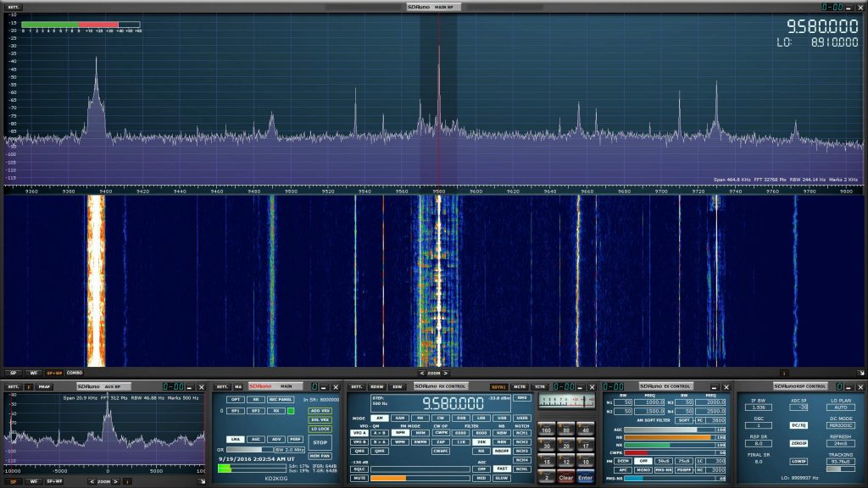Click the RDSW icon on RX Control
868x488 pixels.
click(376, 386)
